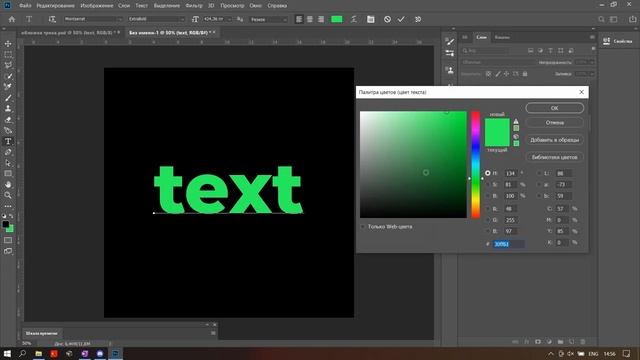Enable the Only Web Colors checkbox
This screenshot has height=360, width=640.
click(362, 227)
